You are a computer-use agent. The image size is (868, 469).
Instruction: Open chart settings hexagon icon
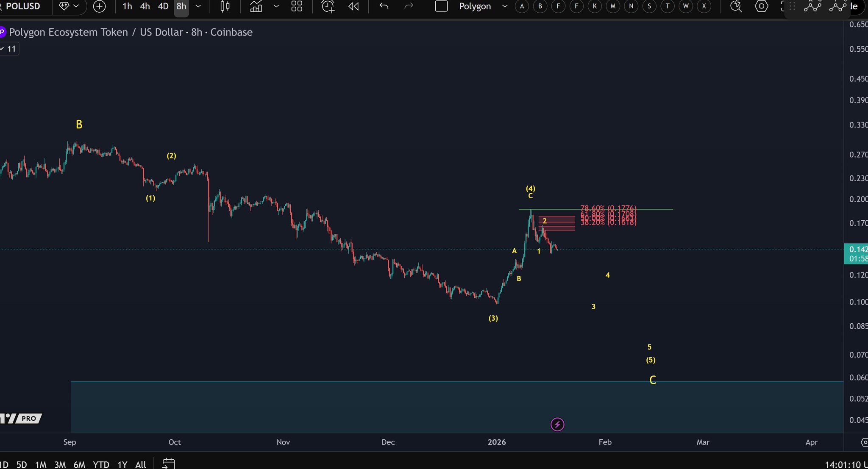pos(762,6)
